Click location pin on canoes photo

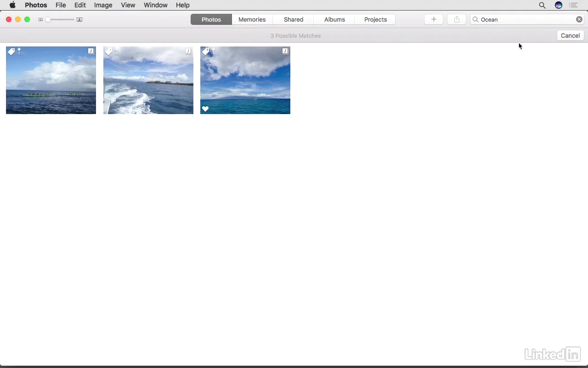coord(19,51)
